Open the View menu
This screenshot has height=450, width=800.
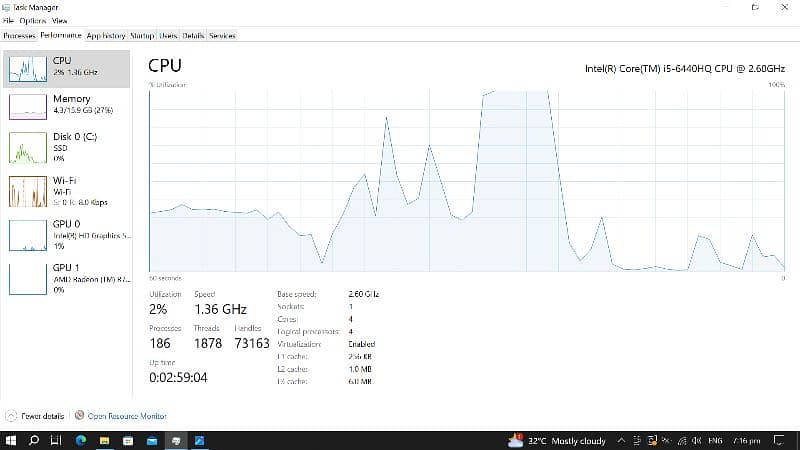[x=60, y=20]
